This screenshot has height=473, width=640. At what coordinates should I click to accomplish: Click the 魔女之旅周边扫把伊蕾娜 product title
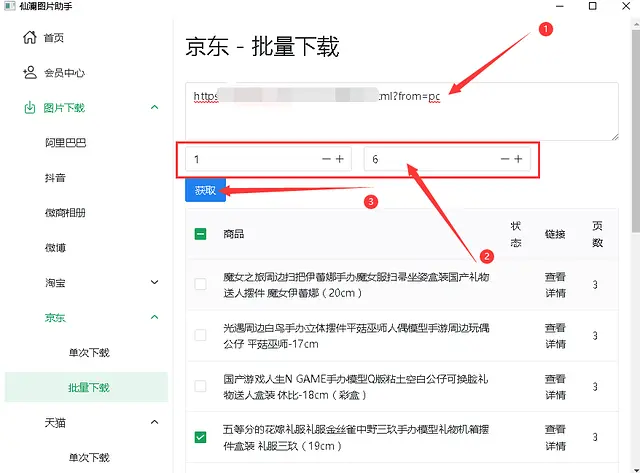click(x=356, y=285)
